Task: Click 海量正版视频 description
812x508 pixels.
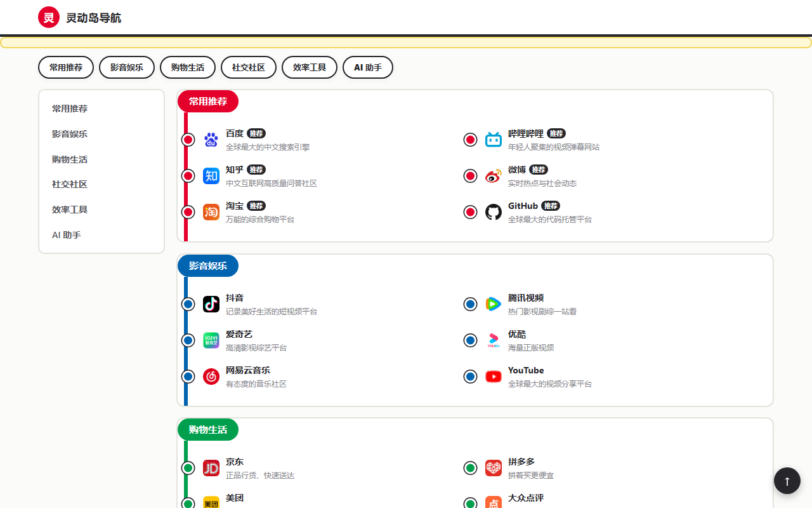Action: [x=531, y=348]
